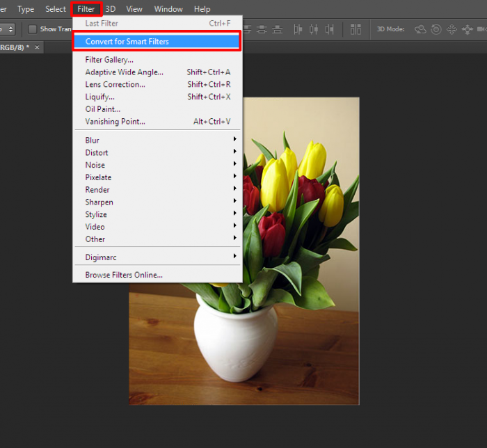Click the Auto-Align Layers icon

click(x=356, y=29)
